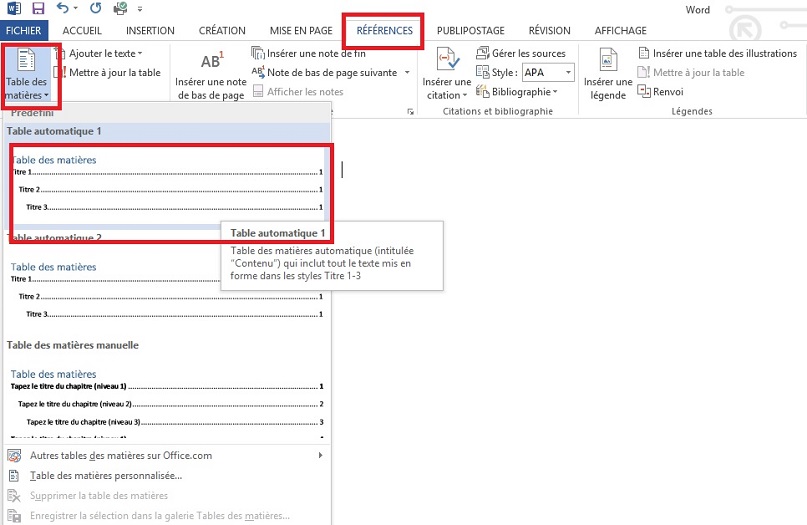807x525 pixels.
Task: Undo the last action
Action: click(x=63, y=8)
